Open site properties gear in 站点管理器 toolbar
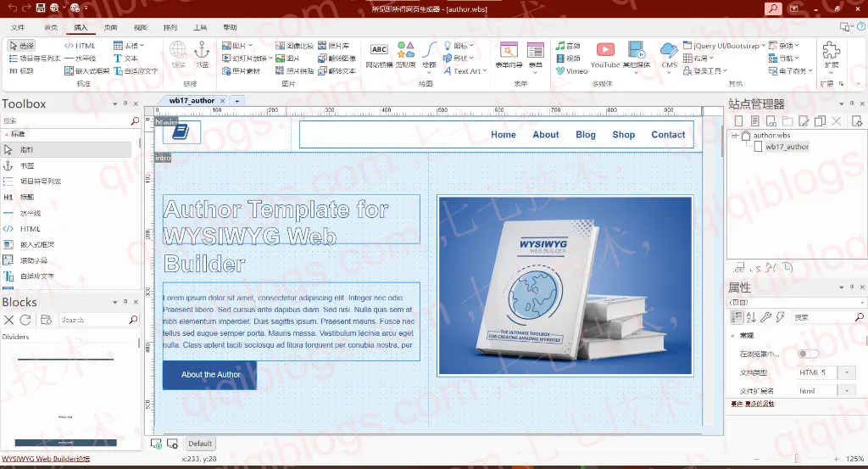The width and height of the screenshot is (868, 469). (x=857, y=120)
